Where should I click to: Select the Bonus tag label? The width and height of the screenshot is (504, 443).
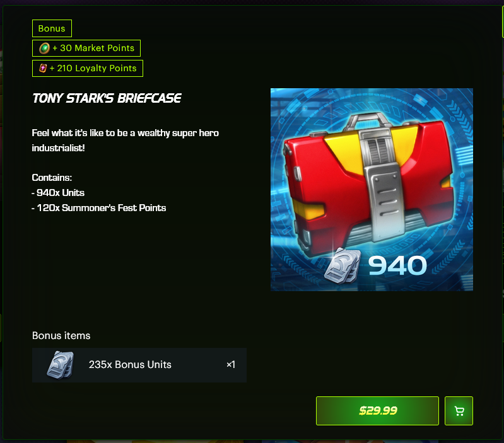[x=52, y=28]
